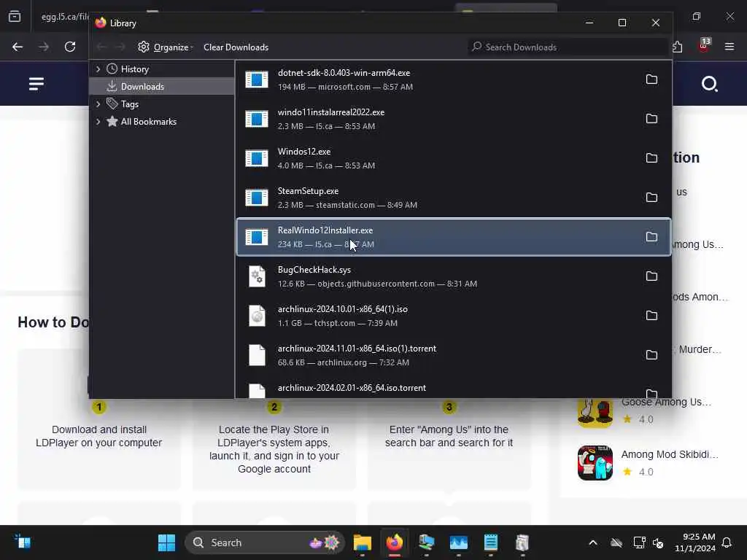Show windo11instalarreal2022.exe in its folder
Image resolution: width=747 pixels, height=560 pixels.
651,119
